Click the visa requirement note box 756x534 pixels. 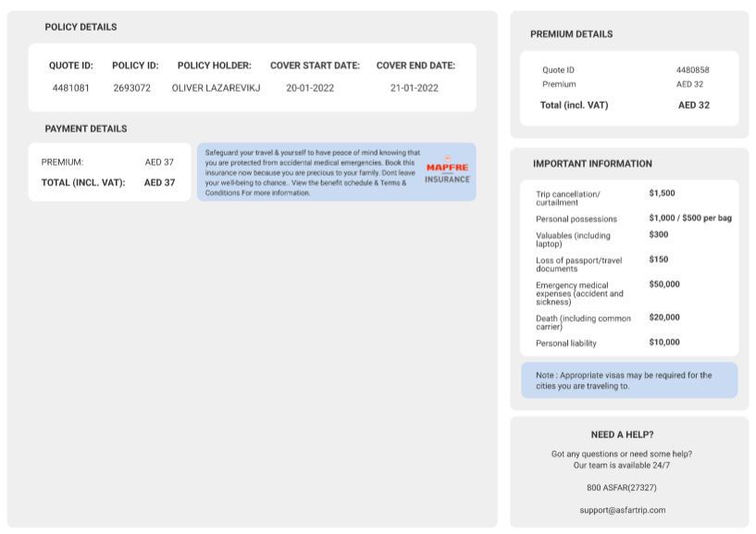coord(629,380)
